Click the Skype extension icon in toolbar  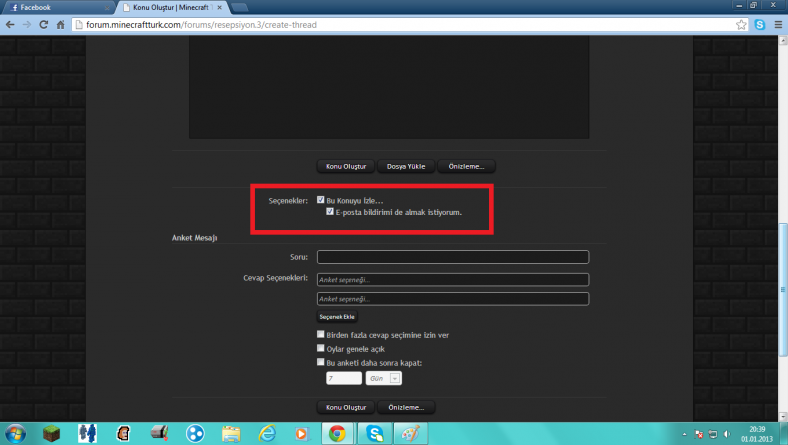(x=760, y=25)
